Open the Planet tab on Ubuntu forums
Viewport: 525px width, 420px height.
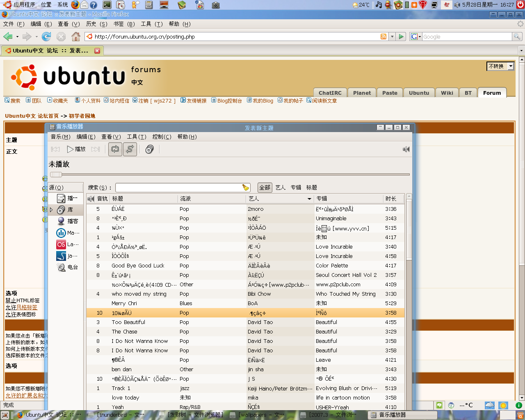coord(362,93)
